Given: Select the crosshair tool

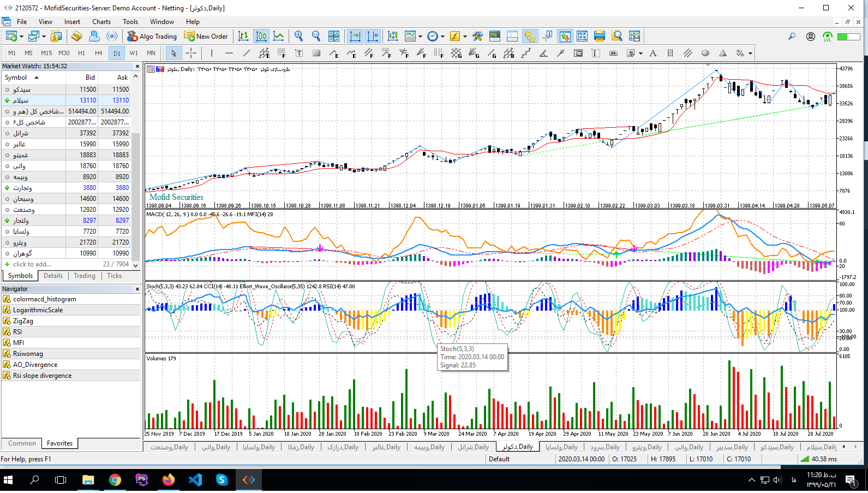Looking at the screenshot, I should [x=191, y=53].
